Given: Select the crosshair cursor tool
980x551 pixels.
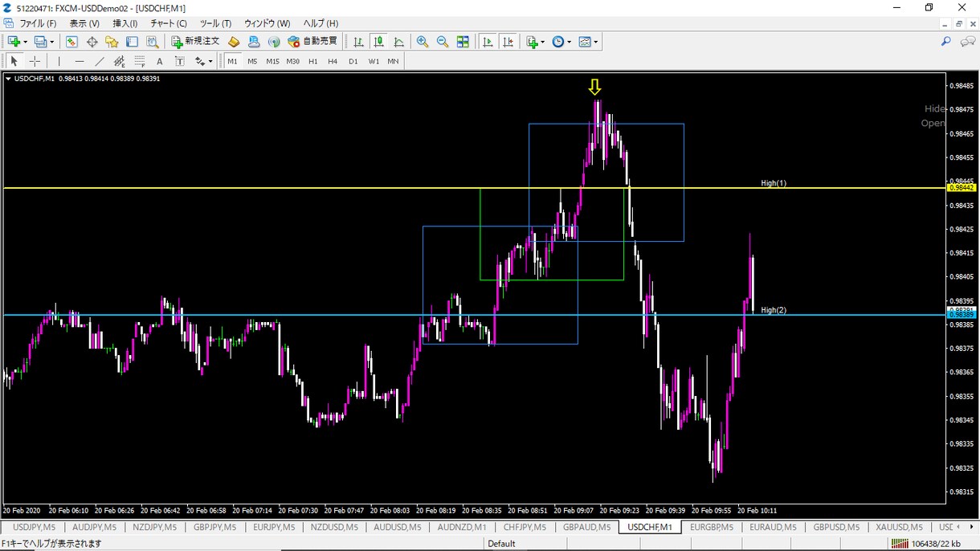Looking at the screenshot, I should pos(35,61).
